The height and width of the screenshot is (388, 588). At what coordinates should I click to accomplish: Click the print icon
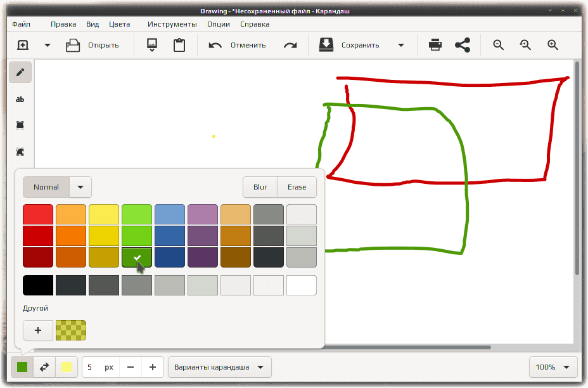435,45
